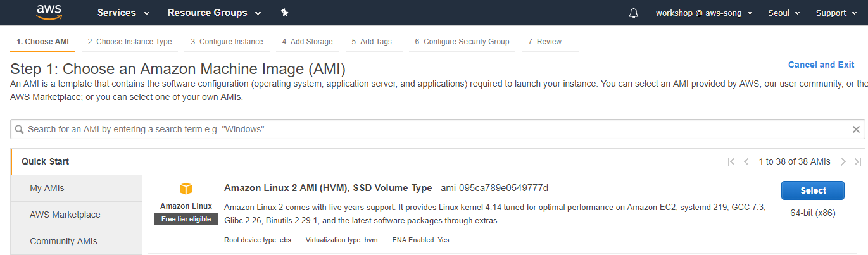Go to first page of AMIs
This screenshot has height=255, width=868.
(731, 161)
